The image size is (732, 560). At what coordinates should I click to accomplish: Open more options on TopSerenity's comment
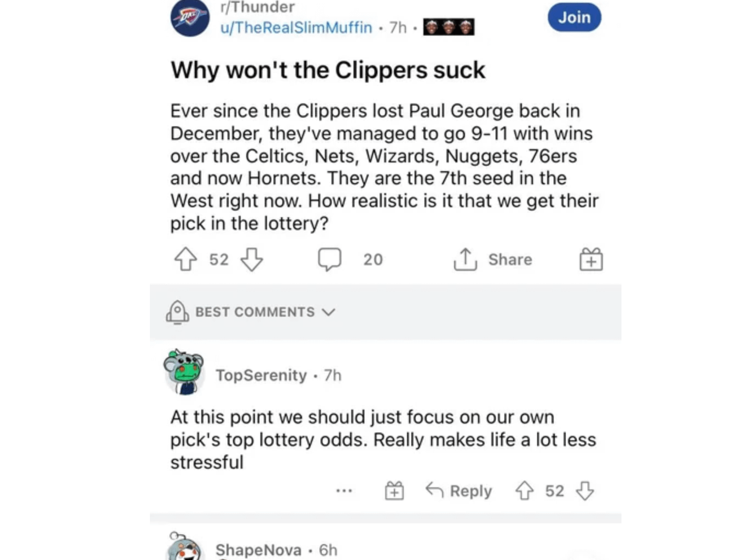(x=345, y=491)
